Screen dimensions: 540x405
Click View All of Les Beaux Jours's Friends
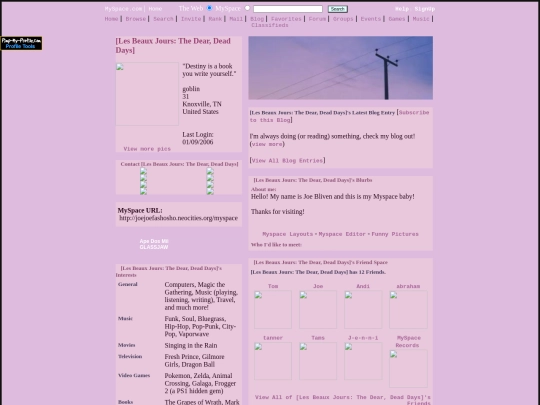(x=343, y=400)
